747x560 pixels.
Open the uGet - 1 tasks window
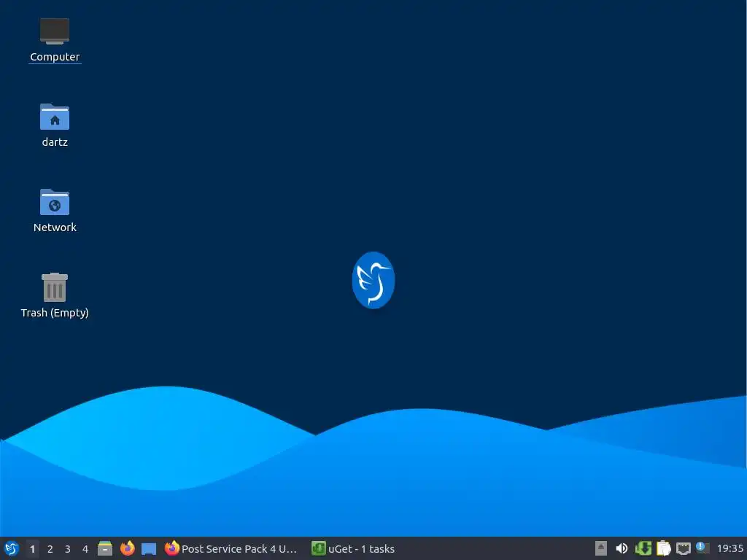coord(353,548)
